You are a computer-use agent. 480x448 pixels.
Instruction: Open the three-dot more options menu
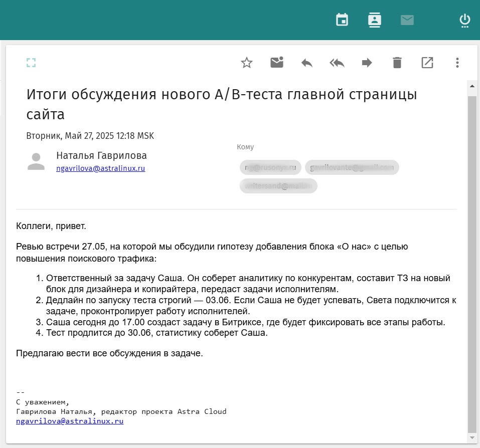click(x=457, y=63)
